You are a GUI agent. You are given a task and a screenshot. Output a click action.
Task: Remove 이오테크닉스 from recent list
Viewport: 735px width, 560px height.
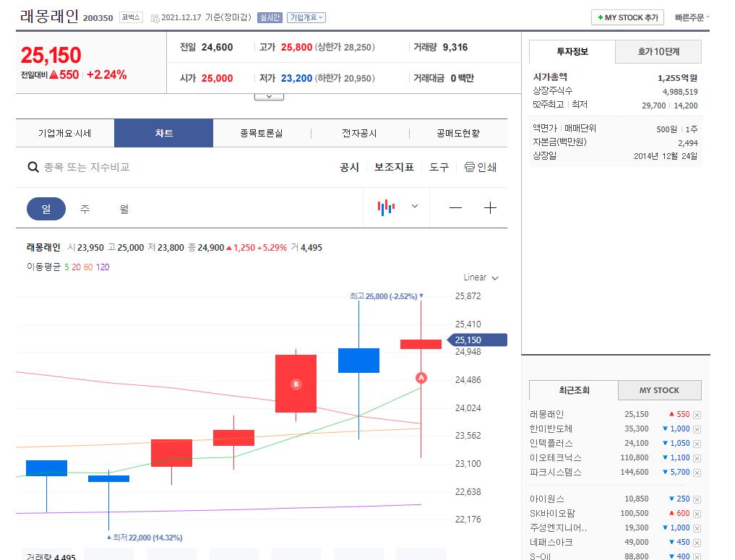pos(697,458)
